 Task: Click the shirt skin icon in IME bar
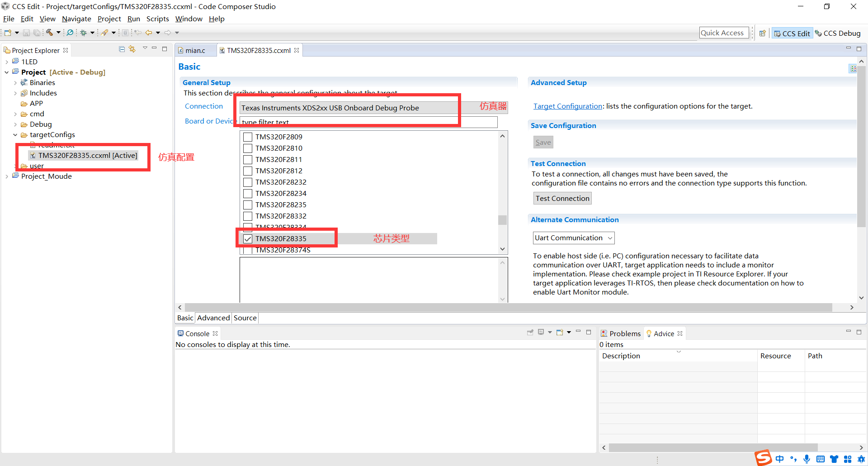pos(834,459)
